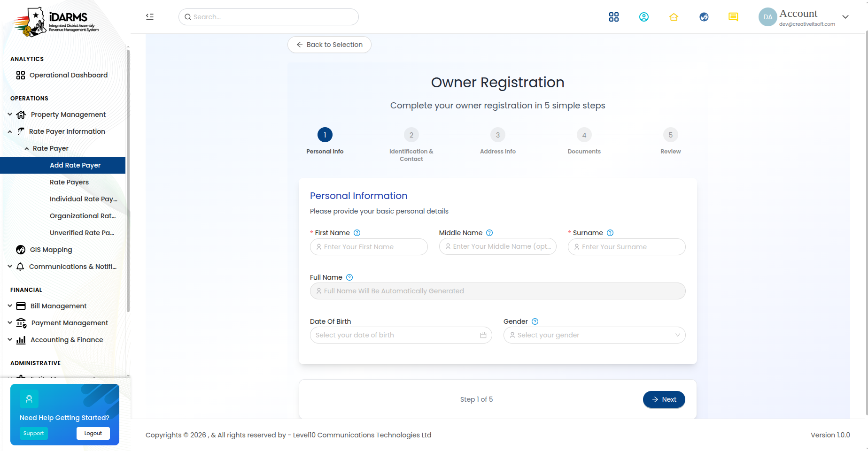This screenshot has width=868, height=451.
Task: Click step 5 Review circle
Action: [671, 135]
